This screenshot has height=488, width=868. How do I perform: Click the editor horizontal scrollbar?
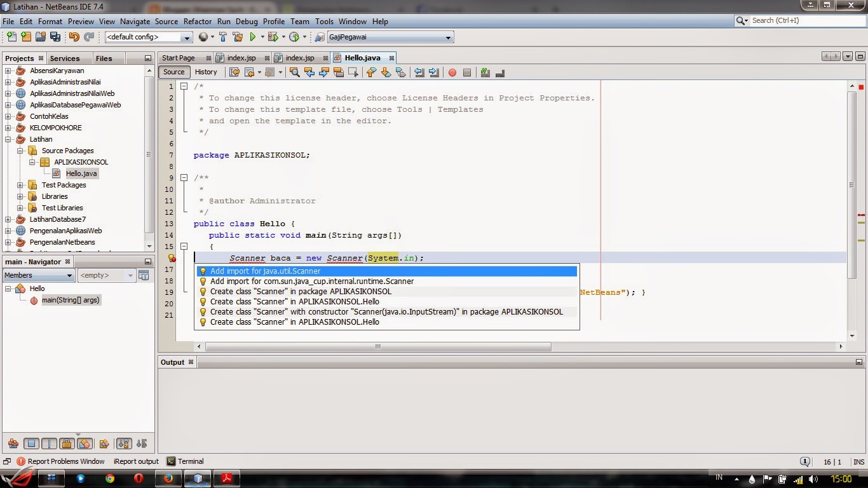(378, 347)
